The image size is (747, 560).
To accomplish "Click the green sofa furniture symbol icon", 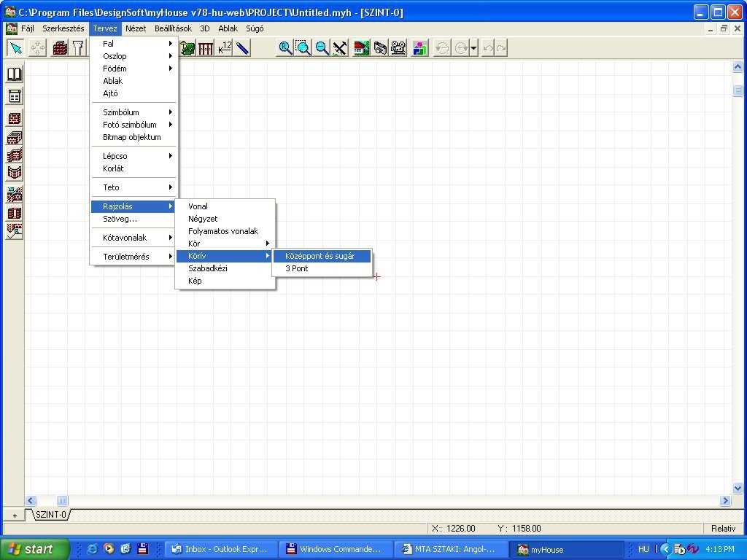I will [x=187, y=48].
